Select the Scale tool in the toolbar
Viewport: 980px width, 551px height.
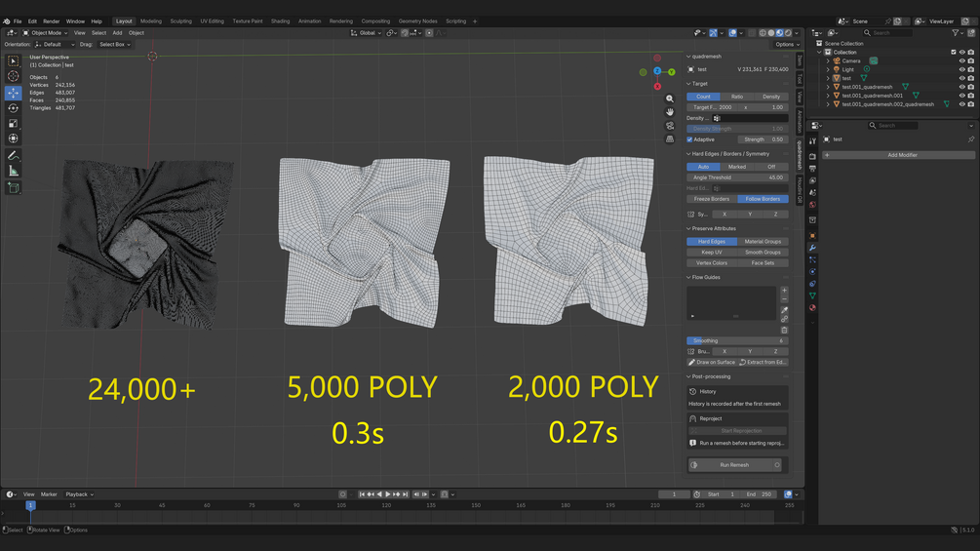(x=13, y=123)
